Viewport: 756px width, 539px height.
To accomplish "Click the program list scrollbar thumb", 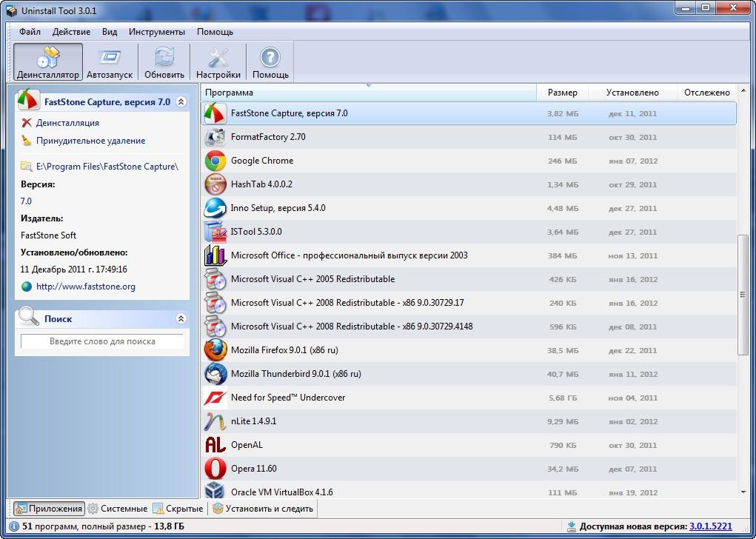I will tap(743, 295).
